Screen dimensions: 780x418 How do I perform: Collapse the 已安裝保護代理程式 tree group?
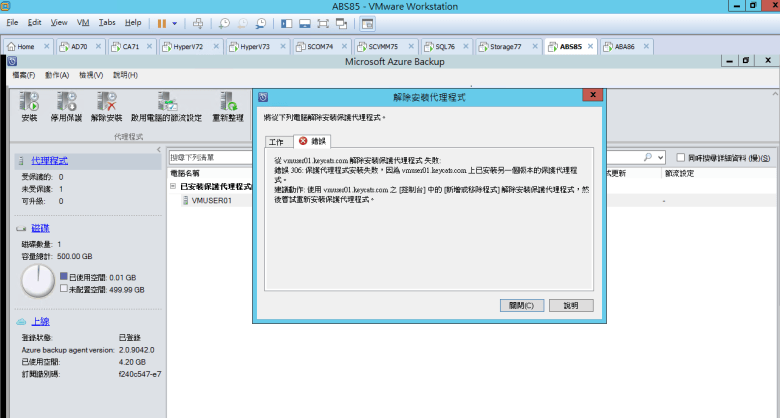tap(172, 186)
